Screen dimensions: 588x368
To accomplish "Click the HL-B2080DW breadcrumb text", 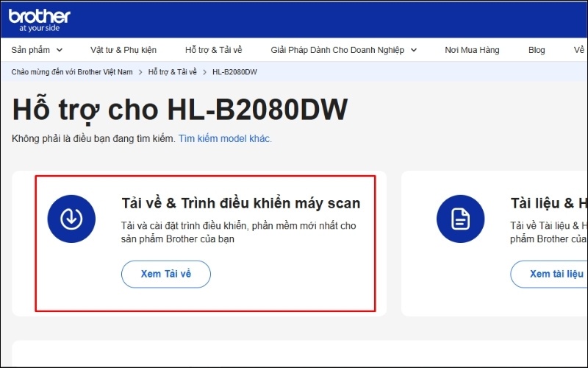I will pyautogui.click(x=234, y=71).
